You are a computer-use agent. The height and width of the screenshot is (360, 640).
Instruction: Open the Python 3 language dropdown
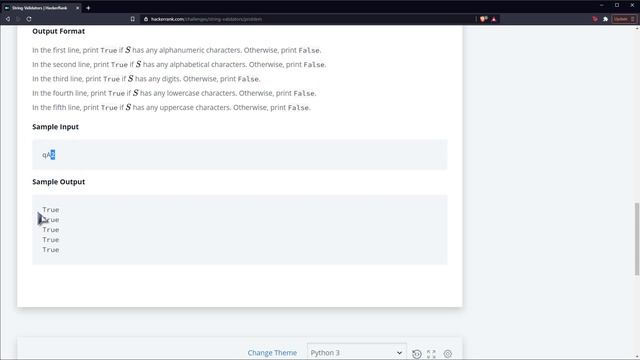(357, 353)
